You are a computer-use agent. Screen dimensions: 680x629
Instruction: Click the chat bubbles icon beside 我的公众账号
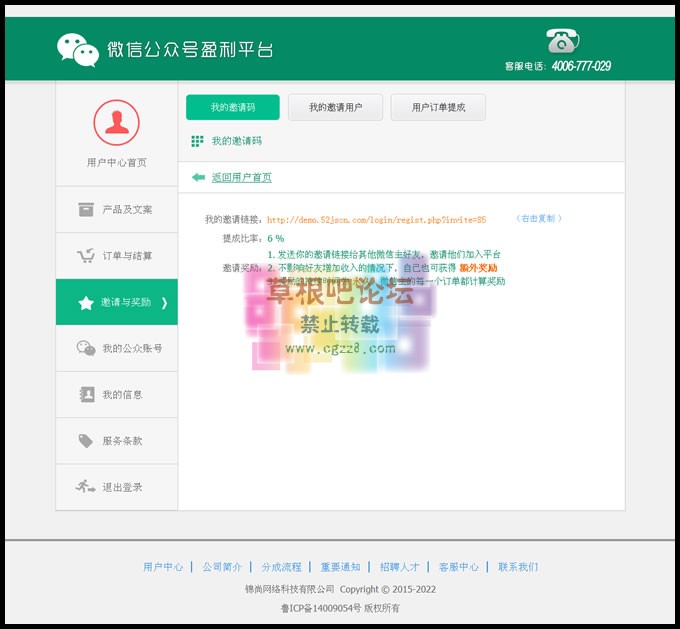(x=86, y=348)
